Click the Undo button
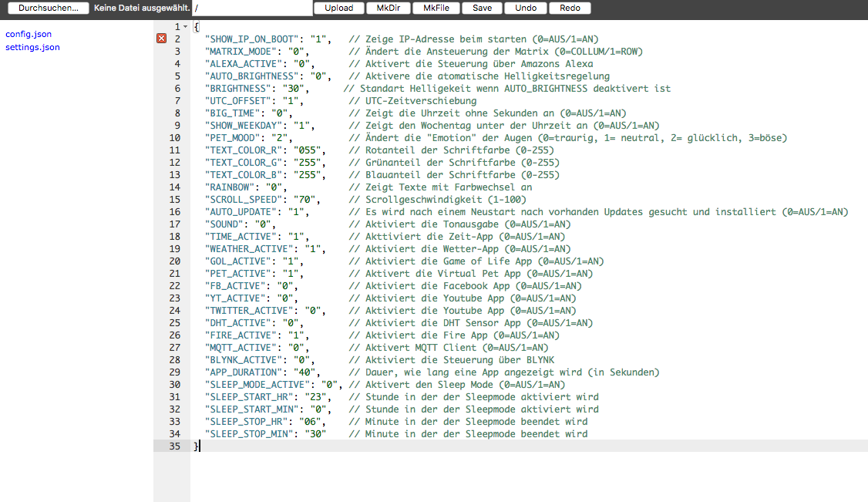This screenshot has height=502, width=868. (526, 8)
